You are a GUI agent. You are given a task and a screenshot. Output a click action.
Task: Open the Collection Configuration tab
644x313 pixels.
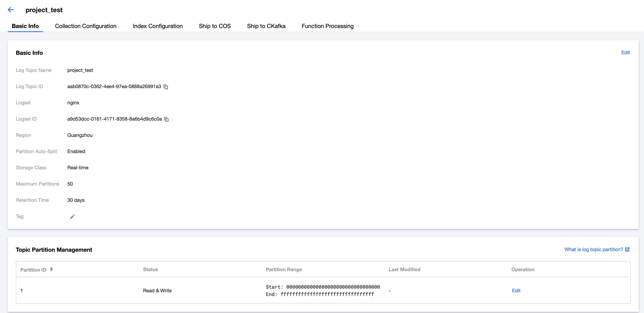pos(86,26)
